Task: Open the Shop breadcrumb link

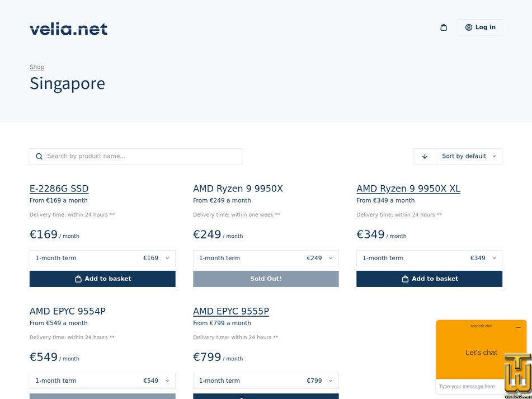Action: (x=37, y=67)
